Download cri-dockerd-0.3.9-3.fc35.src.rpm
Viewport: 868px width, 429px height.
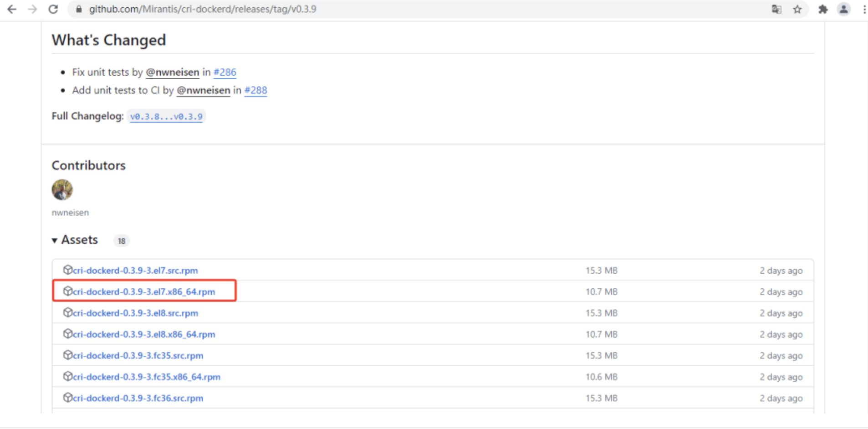pos(138,356)
